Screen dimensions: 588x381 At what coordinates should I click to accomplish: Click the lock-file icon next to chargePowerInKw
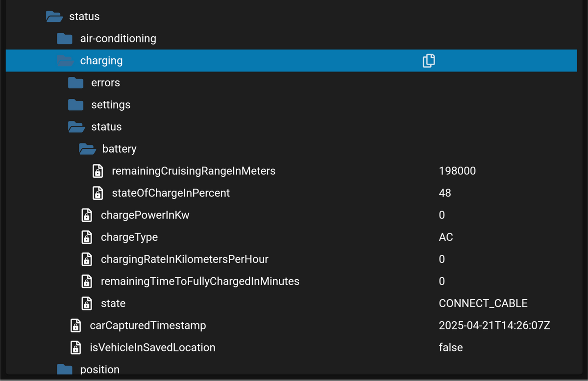[87, 215]
